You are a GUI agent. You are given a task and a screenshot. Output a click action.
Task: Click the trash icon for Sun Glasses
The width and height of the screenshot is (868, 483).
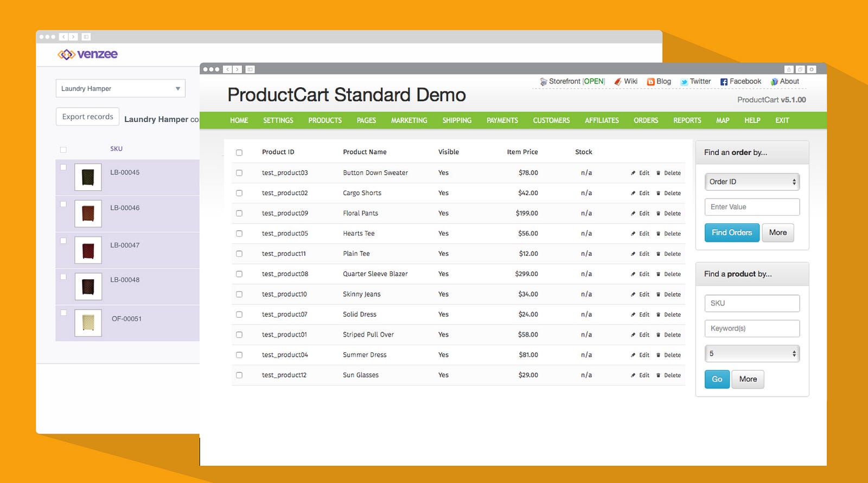pyautogui.click(x=658, y=375)
